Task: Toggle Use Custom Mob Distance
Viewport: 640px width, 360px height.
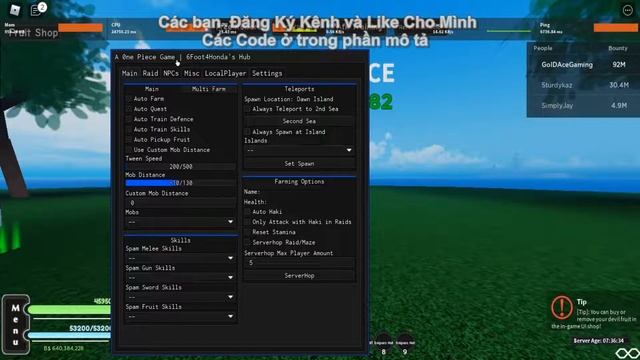Action: (x=129, y=150)
